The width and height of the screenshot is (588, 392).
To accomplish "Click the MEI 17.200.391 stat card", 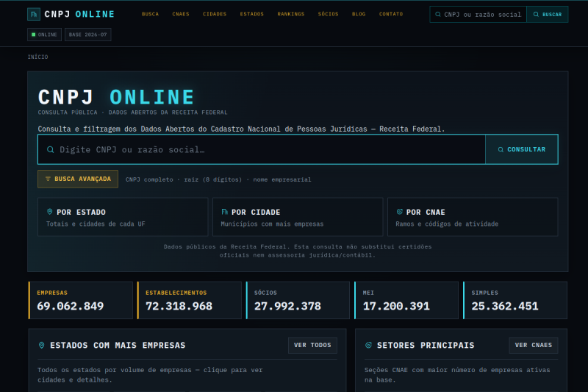I will (x=406, y=300).
